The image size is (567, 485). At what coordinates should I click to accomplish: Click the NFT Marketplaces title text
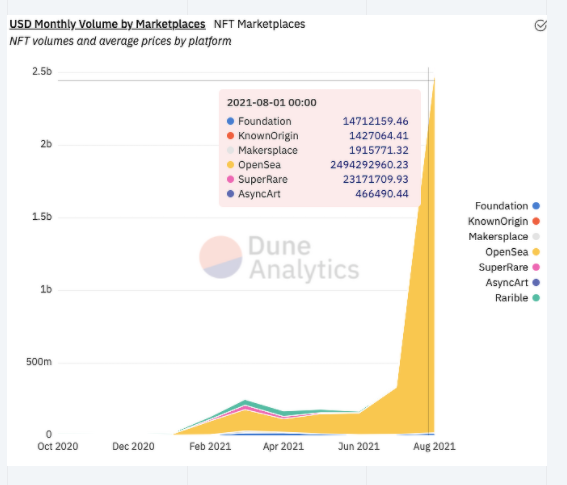point(259,24)
